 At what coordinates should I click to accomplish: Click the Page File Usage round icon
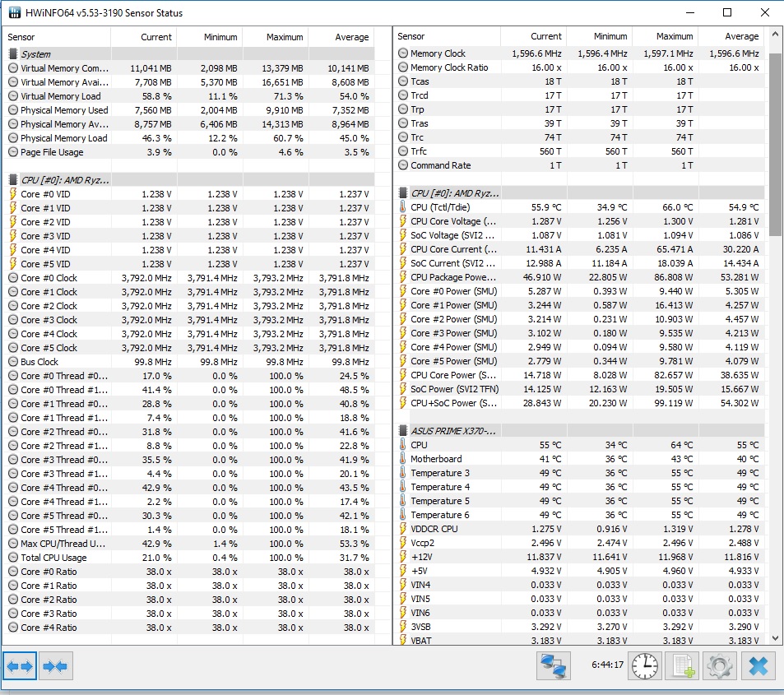click(13, 152)
